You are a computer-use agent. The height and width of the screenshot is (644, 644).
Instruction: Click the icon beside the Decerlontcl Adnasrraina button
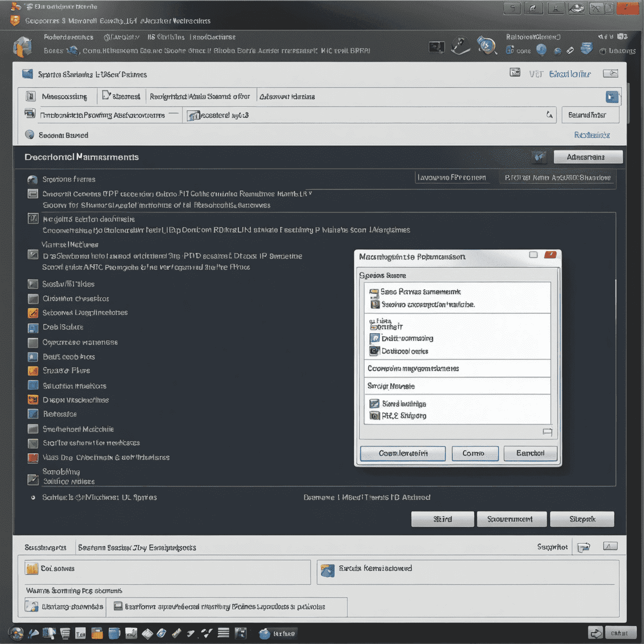pyautogui.click(x=539, y=157)
